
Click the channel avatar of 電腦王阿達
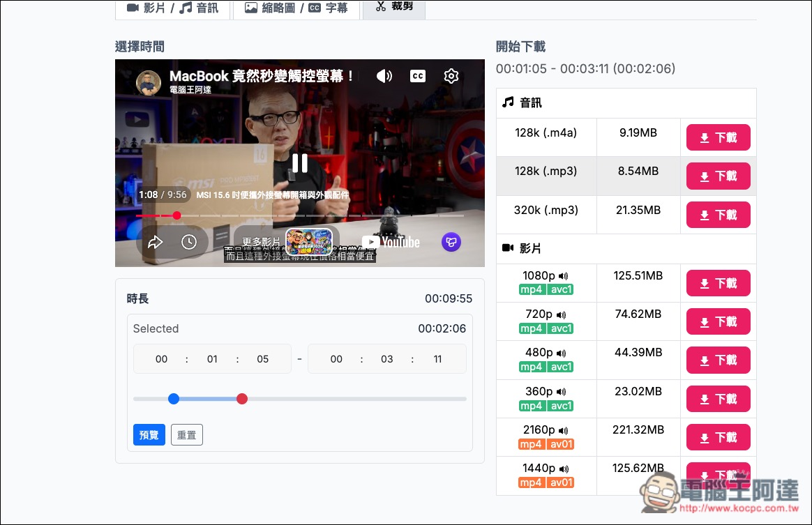coord(148,83)
